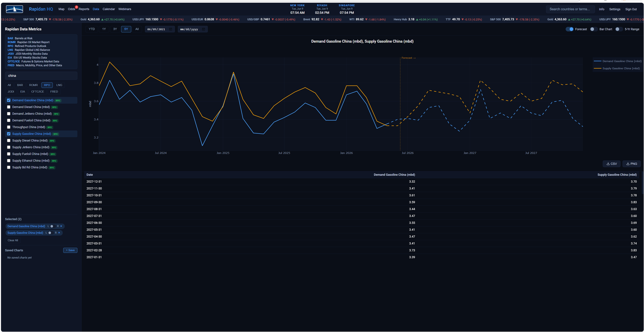Viewport: 644px width, 332px height.
Task: Select the 3Y time range
Action: point(115,29)
